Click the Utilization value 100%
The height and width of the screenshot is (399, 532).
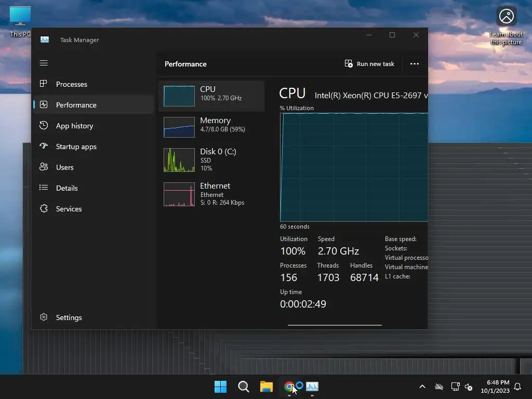pyautogui.click(x=293, y=251)
